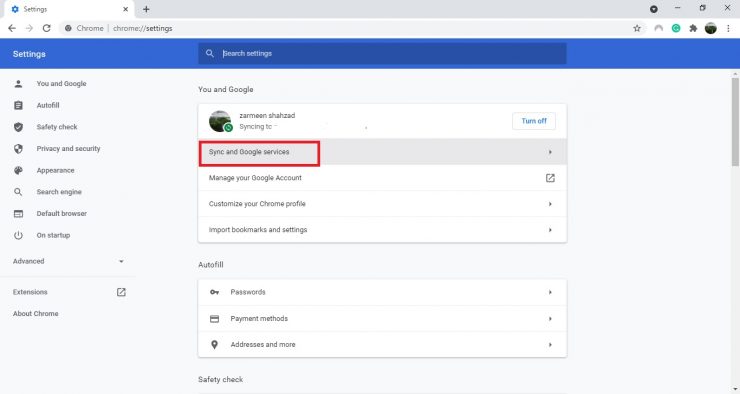Select Privacy and security
Screen dimensions: 740x394
(x=68, y=149)
